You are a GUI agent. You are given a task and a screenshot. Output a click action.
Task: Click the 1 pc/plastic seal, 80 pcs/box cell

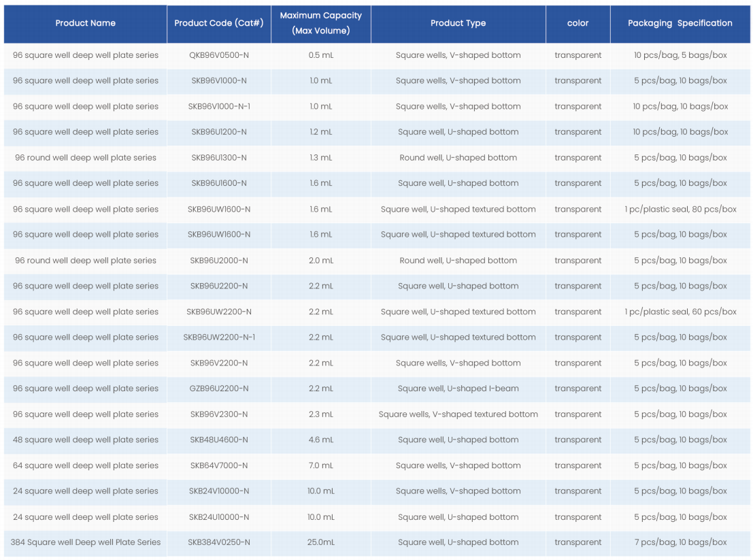click(x=680, y=210)
